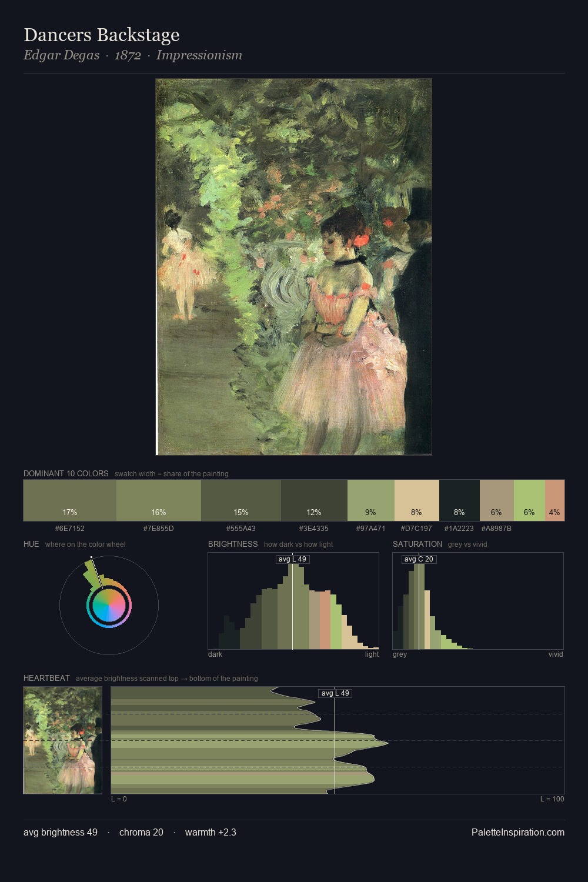Viewport: 588px width, 882px height.
Task: Select the 16% sage green swatch
Action: click(159, 500)
